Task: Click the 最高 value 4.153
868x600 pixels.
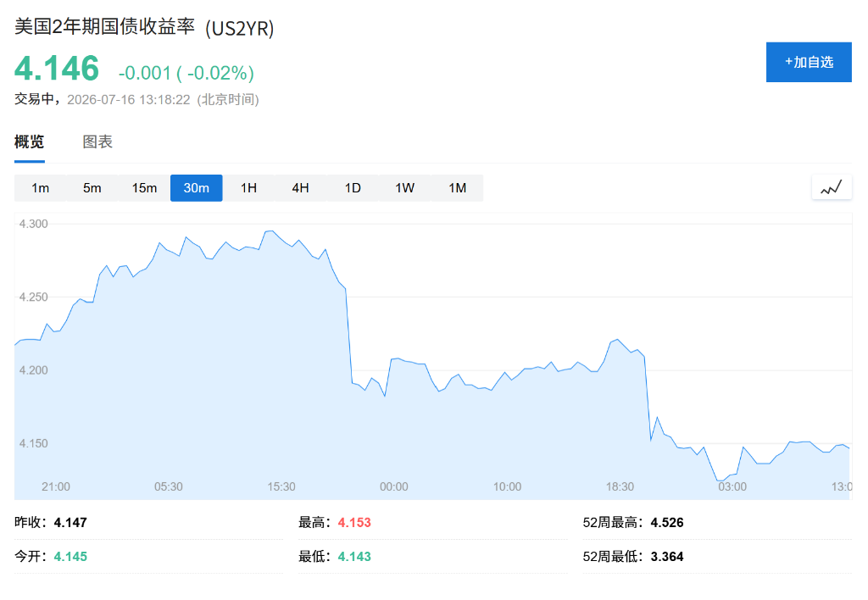Action: coord(354,523)
